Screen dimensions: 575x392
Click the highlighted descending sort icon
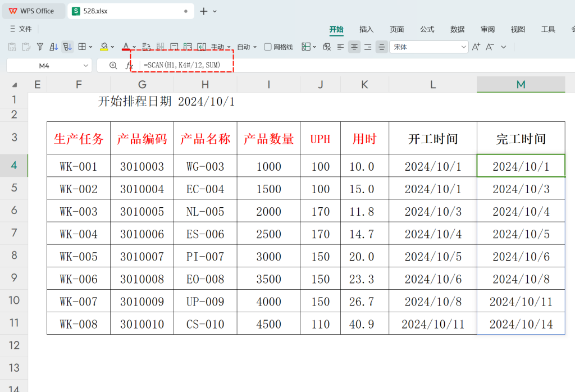pyautogui.click(x=67, y=47)
